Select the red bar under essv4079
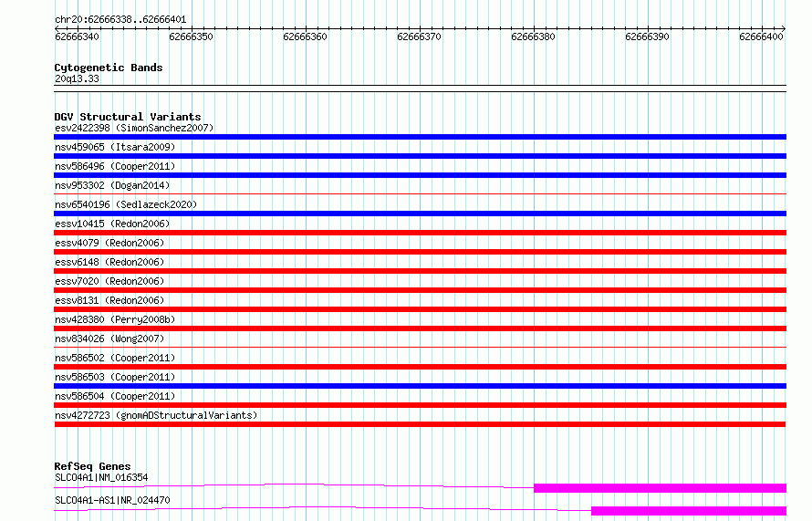812x521 pixels. click(x=420, y=252)
